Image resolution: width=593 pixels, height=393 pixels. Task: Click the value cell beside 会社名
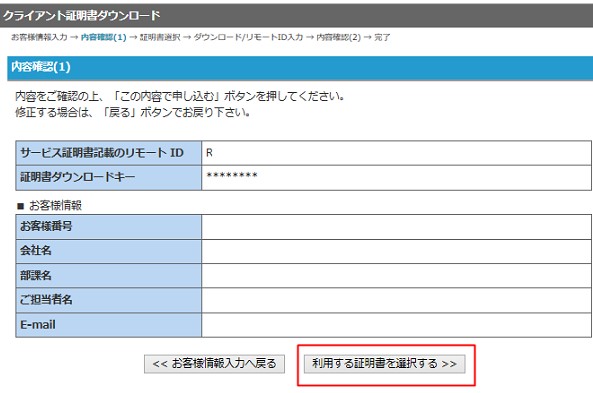[x=396, y=251]
